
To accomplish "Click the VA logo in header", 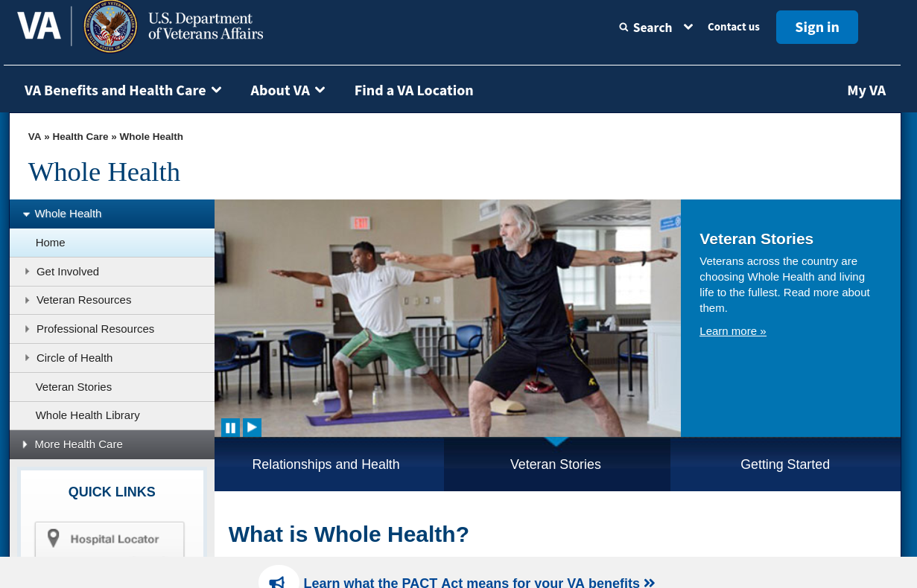I will (39, 26).
